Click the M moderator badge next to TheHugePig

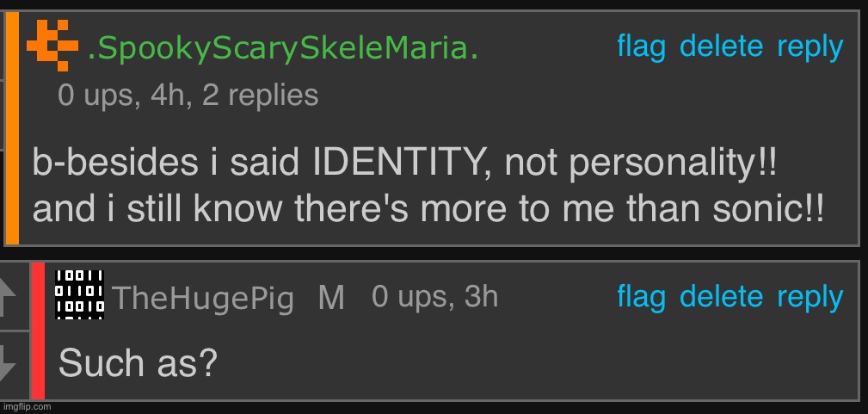pyautogui.click(x=331, y=298)
